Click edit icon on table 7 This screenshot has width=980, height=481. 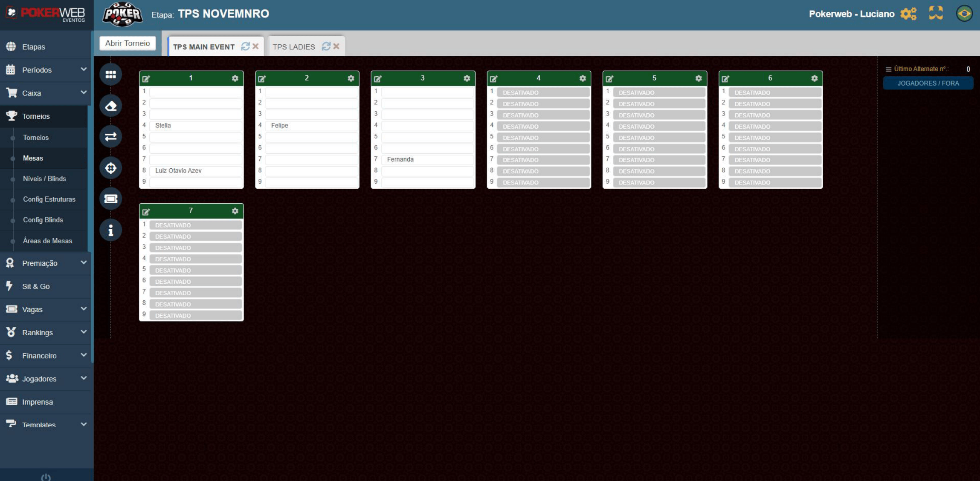tap(146, 211)
